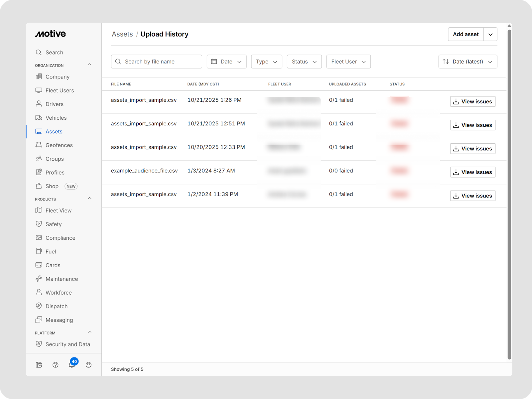Screen dimensions: 532x399
Task: Click the download icon in first View issues
Action: (x=456, y=102)
